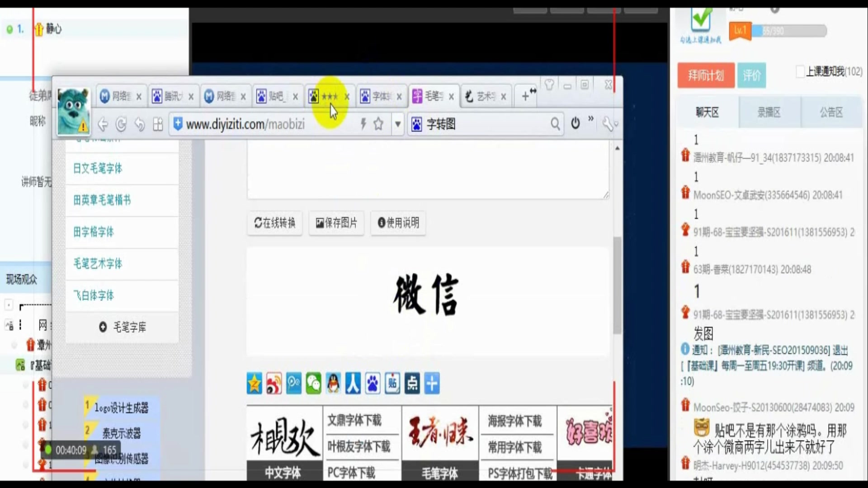Switch to the 艺术字 browser tab
The width and height of the screenshot is (868, 488).
point(486,96)
